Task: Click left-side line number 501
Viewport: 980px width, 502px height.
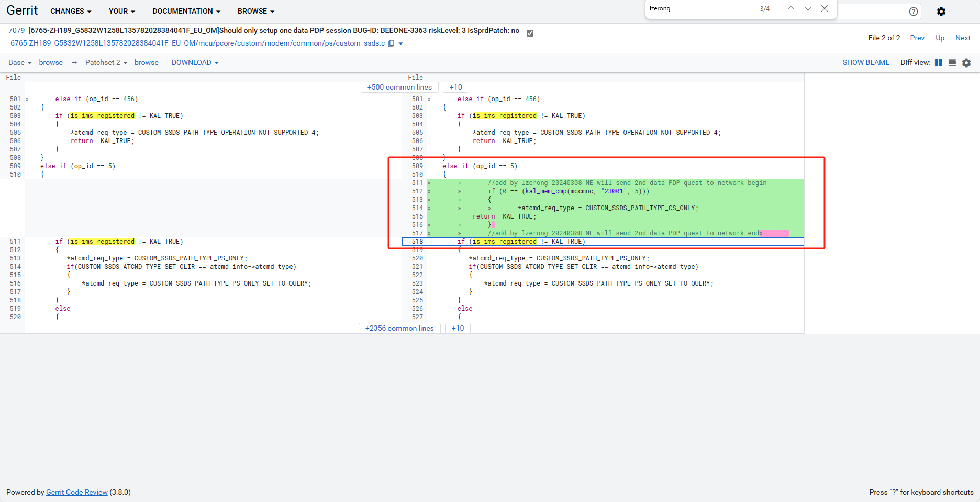Action: point(15,99)
